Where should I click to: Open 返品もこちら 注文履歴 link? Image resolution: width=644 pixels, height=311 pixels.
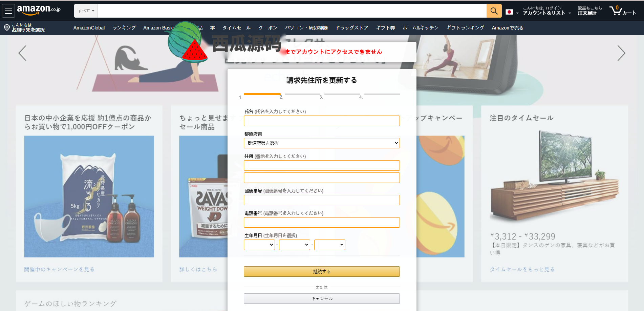tap(590, 11)
